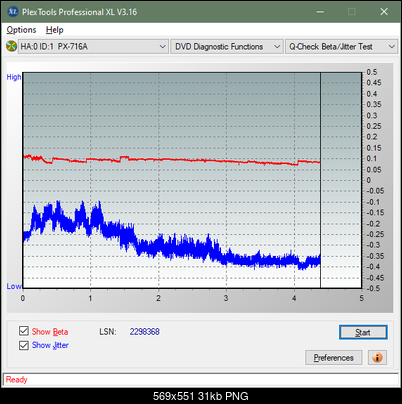Screen dimensions: 402x404
Task: Open the Help menu
Action: [x=55, y=30]
